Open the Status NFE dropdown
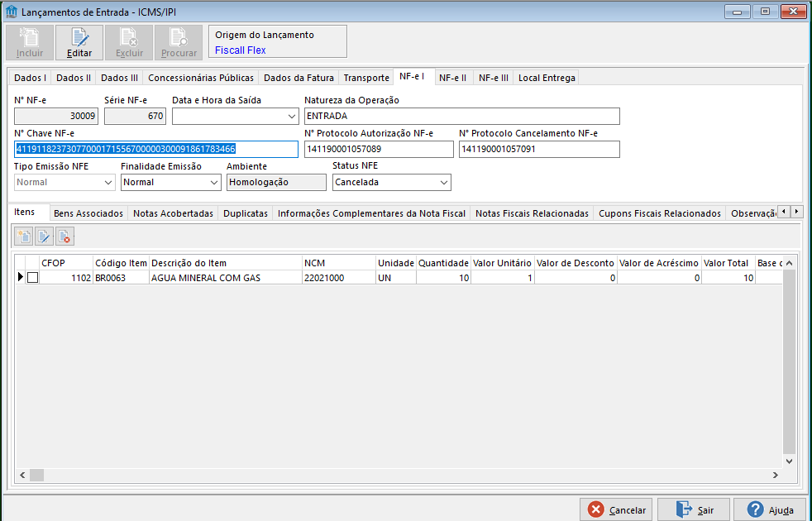 point(444,182)
